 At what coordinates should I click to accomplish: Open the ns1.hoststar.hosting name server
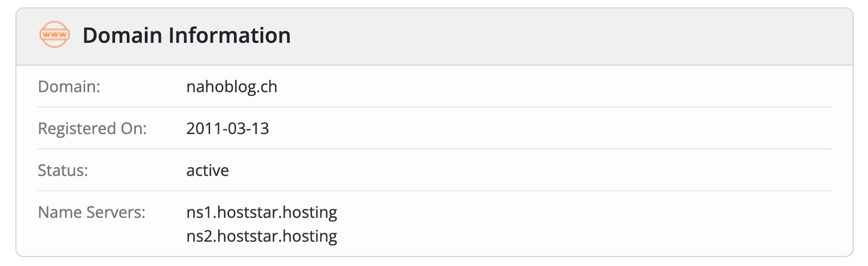coord(262,212)
